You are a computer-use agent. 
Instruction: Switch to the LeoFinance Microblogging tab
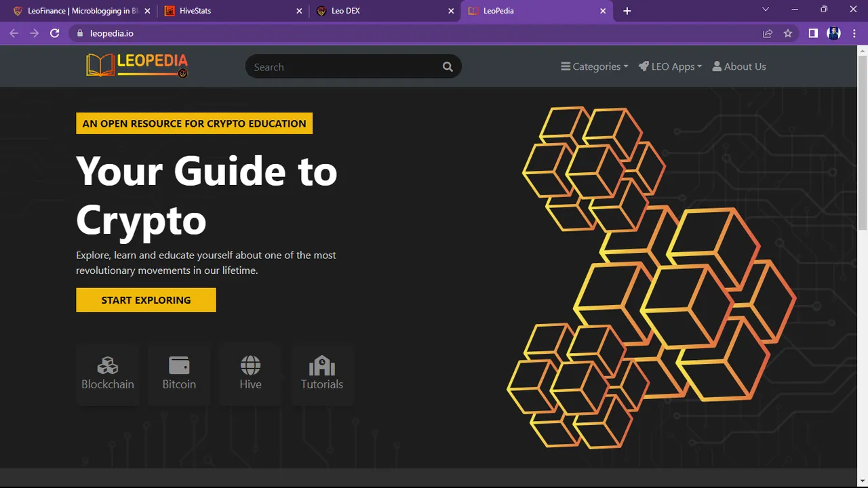click(x=81, y=11)
